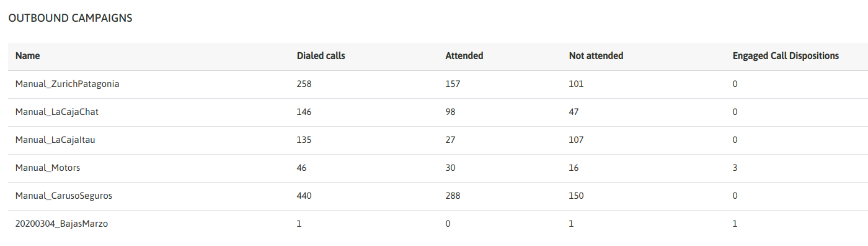The width and height of the screenshot is (868, 246).
Task: Click attended value 98 for LaCajaChat
Action: pyautogui.click(x=450, y=112)
